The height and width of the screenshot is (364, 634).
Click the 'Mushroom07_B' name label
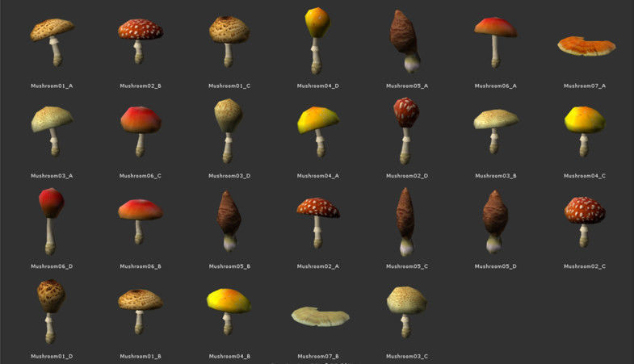(x=318, y=356)
